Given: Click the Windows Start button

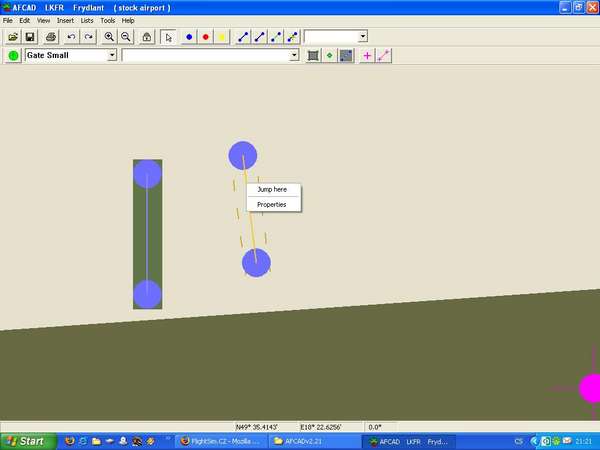Looking at the screenshot, I should (x=26, y=441).
